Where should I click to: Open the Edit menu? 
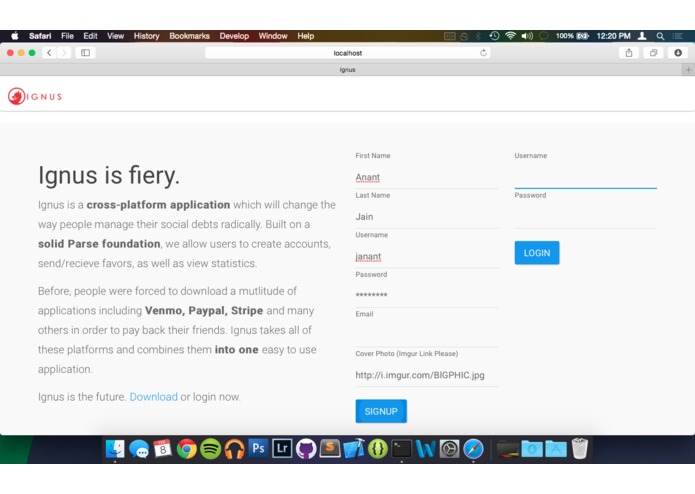[90, 36]
